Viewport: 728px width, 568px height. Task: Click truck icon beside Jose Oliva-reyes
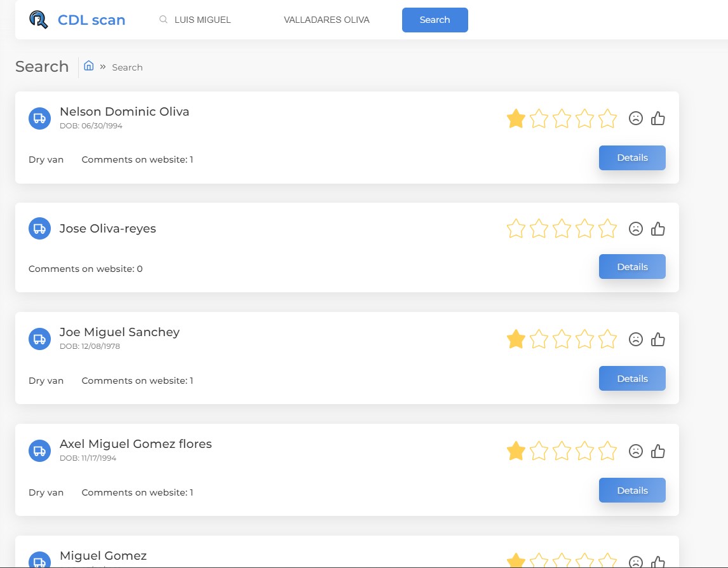[39, 229]
